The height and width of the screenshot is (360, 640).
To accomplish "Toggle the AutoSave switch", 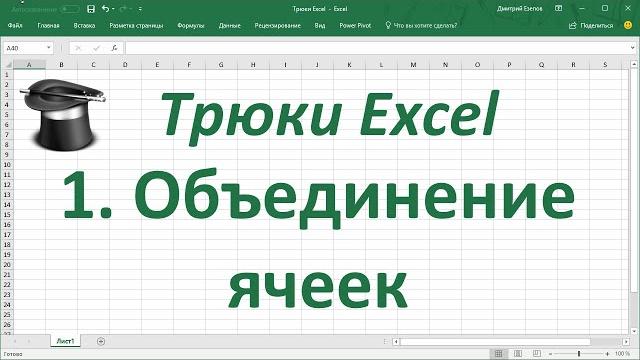I will pos(70,9).
